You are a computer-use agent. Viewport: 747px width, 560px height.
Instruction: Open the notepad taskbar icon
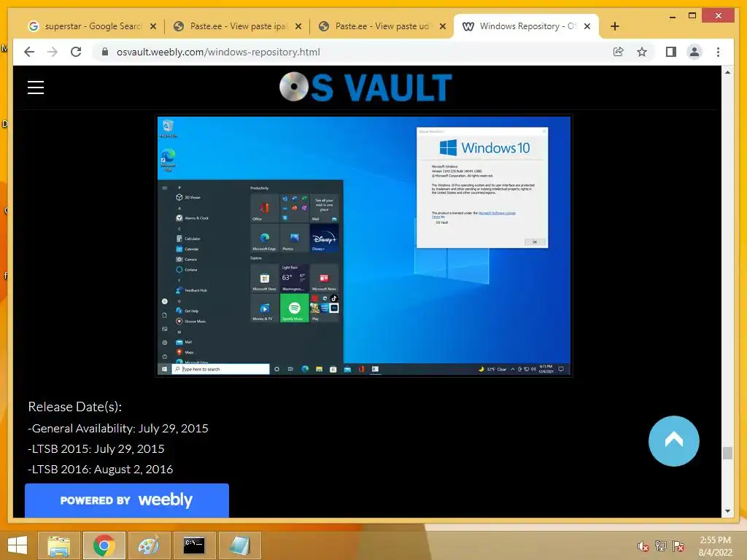[239, 545]
